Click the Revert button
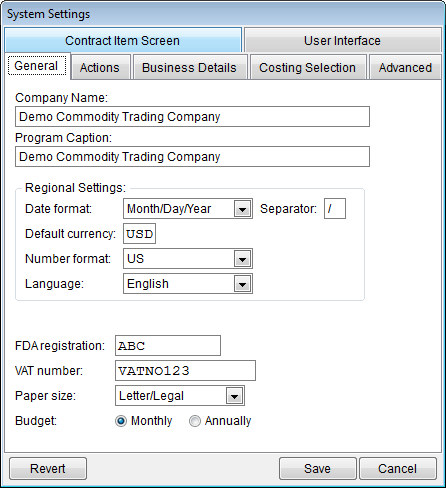This screenshot has width=446, height=488. point(48,469)
